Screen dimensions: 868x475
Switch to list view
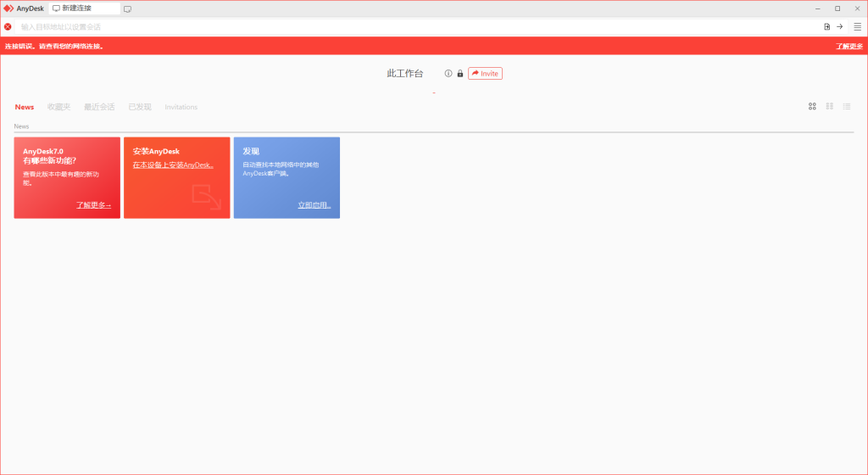click(x=847, y=106)
